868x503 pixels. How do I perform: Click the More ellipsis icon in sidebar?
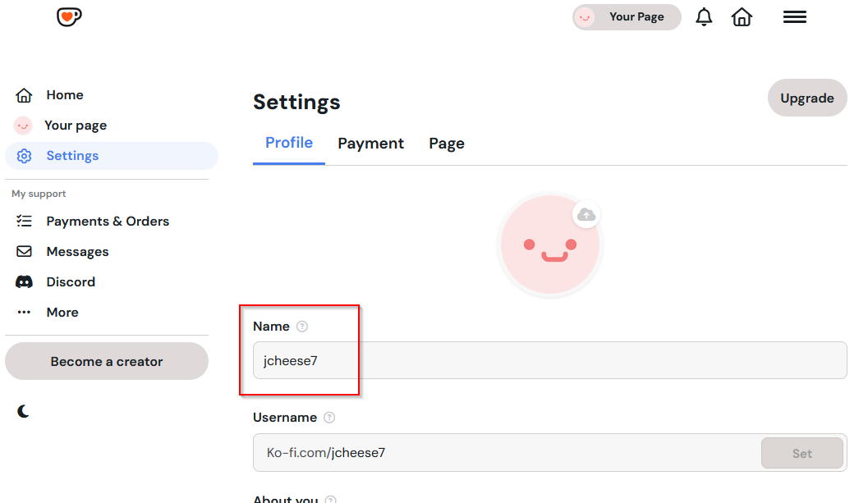pos(24,312)
